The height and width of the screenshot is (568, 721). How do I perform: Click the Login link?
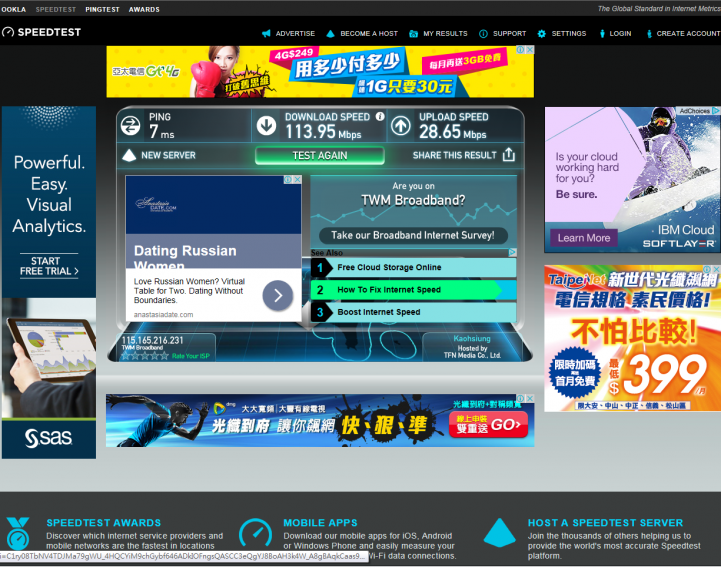pos(620,34)
